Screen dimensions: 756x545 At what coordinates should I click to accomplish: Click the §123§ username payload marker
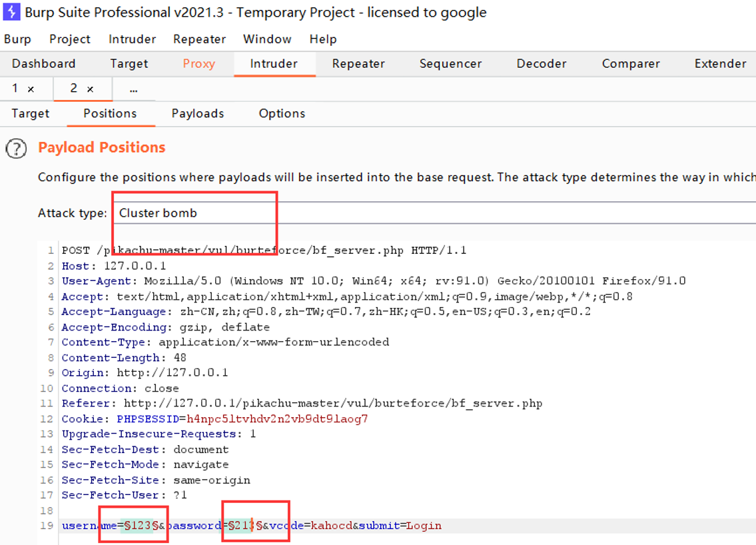pos(141,525)
